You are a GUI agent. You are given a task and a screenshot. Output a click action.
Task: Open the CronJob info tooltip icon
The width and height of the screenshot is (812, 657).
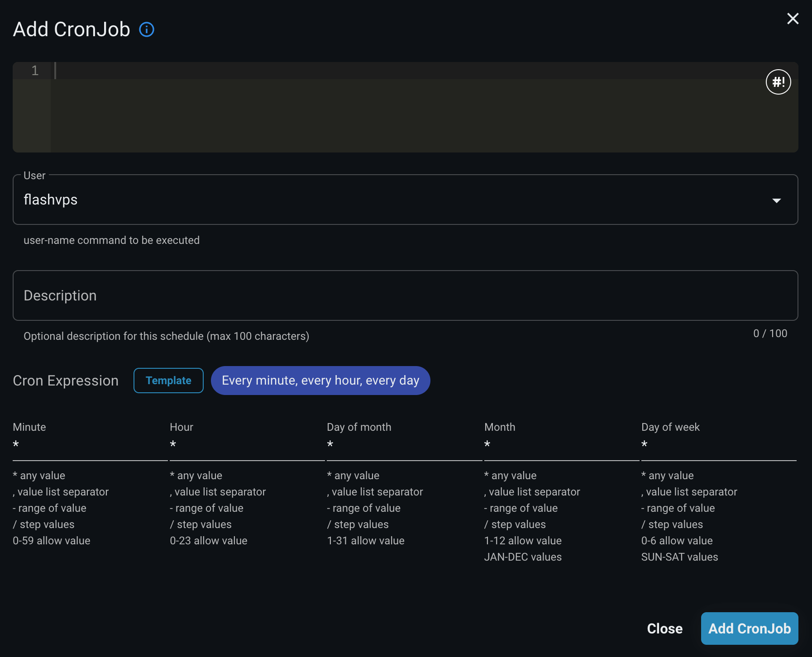click(146, 29)
